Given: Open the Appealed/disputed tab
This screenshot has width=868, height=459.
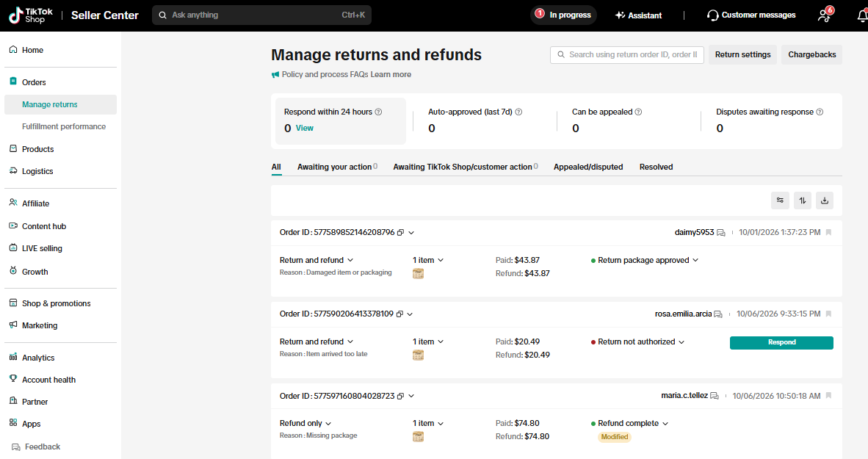Looking at the screenshot, I should point(588,167).
